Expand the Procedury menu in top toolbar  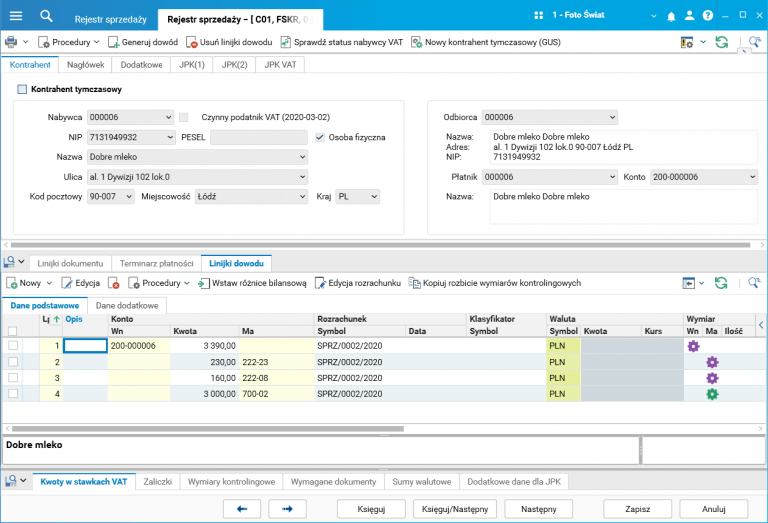click(69, 42)
